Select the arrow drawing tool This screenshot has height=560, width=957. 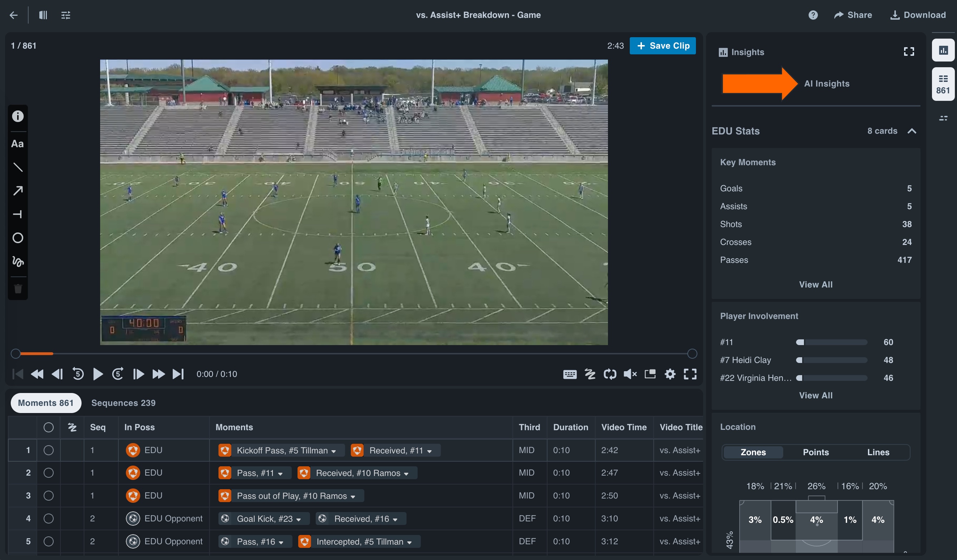[x=18, y=191]
